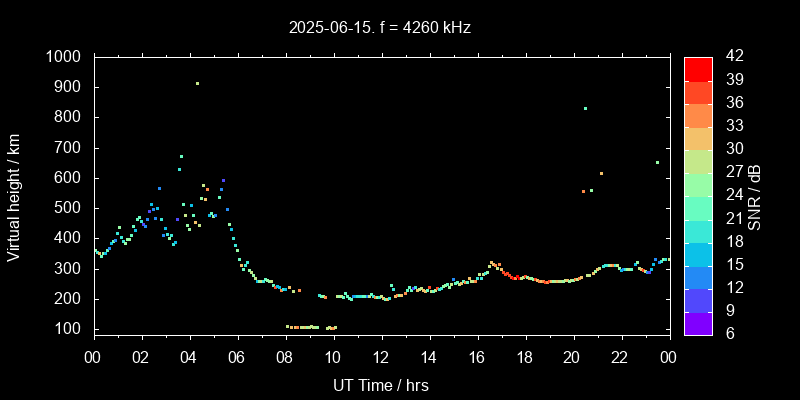This screenshot has height=400, width=800.
Task: Select the blue 12–15 dB colorbar band
Action: pyautogui.click(x=698, y=276)
